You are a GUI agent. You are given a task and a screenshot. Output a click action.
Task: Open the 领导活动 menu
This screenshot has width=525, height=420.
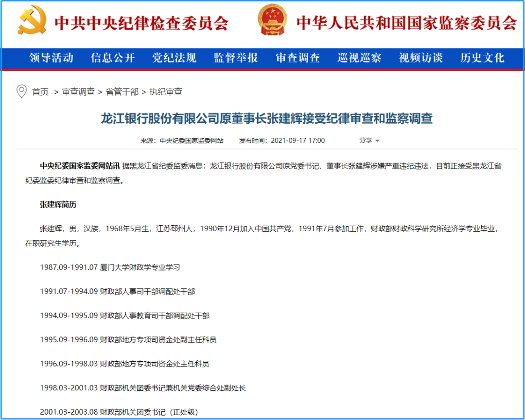coord(51,58)
